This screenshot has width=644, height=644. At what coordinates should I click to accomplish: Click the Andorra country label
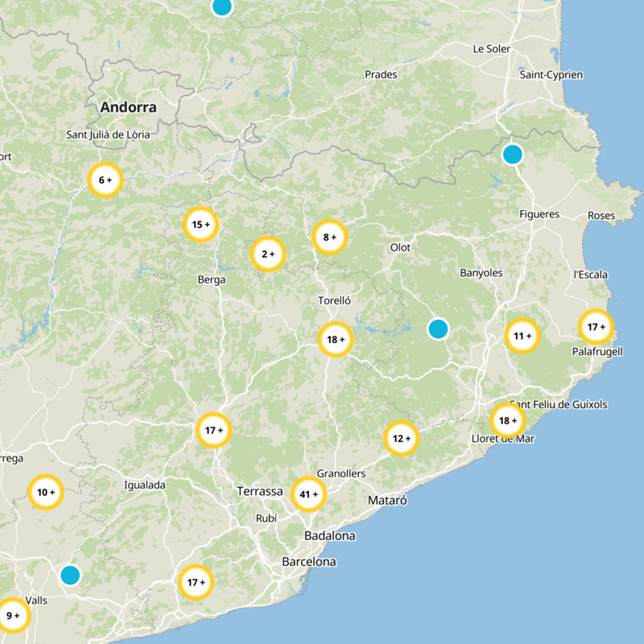(129, 107)
